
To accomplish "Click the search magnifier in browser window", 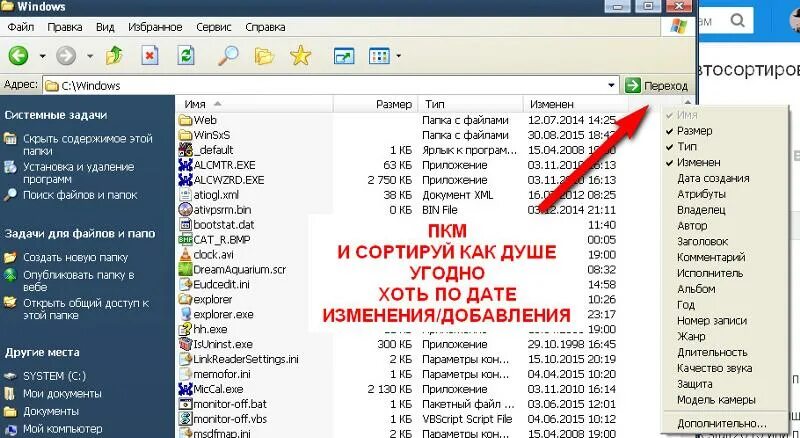I will click(x=738, y=21).
